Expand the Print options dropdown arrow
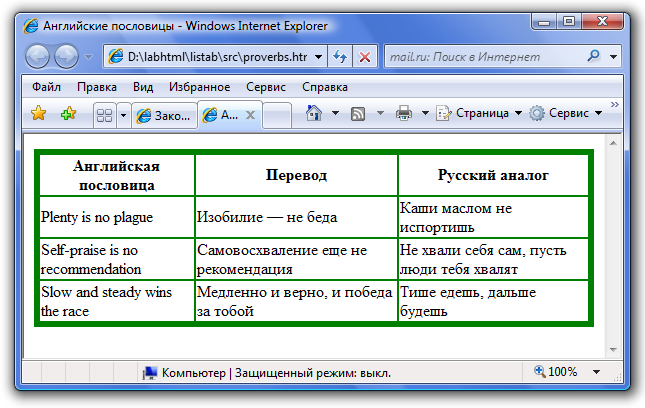Image resolution: width=645 pixels, height=408 pixels. tap(425, 113)
